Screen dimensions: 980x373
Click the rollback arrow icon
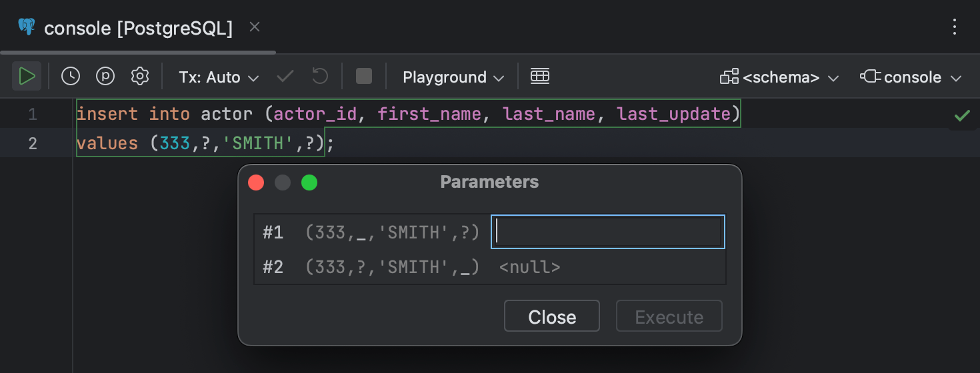coord(320,77)
